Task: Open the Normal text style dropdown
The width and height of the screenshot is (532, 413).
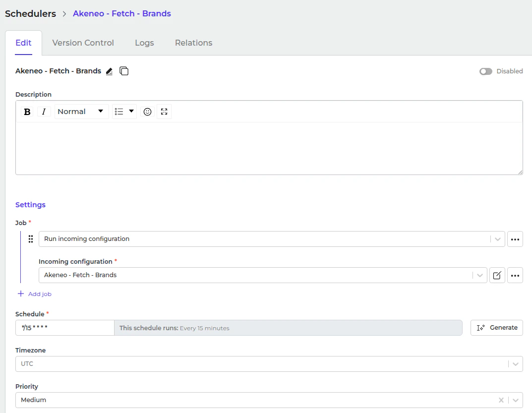Action: coord(81,112)
